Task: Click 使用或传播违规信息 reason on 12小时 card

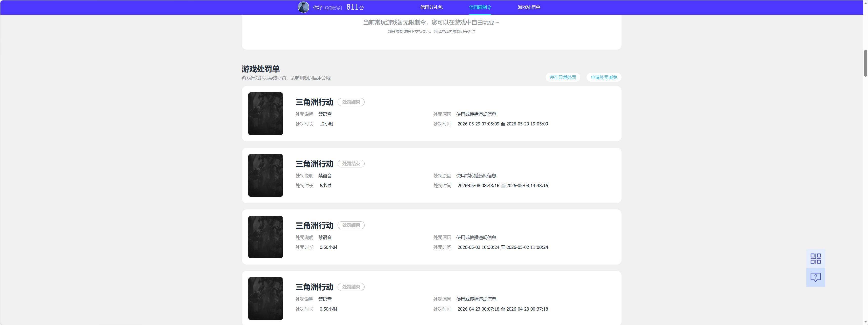Action: pyautogui.click(x=476, y=114)
